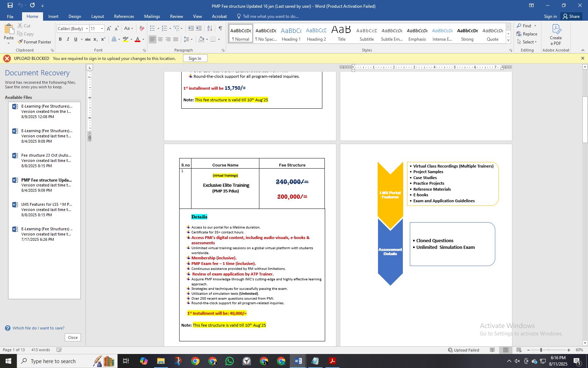Toggle Superscript formatting
Image resolution: width=588 pixels, height=368 pixels.
tap(103, 40)
